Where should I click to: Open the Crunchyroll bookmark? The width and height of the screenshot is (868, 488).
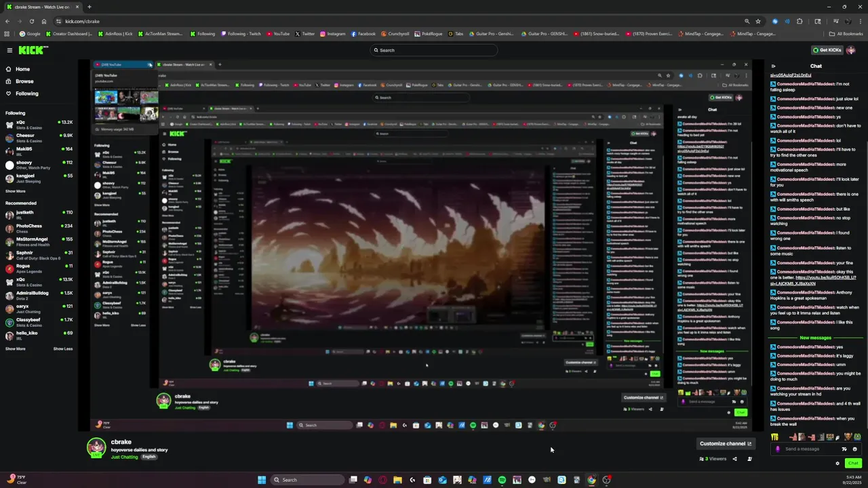[395, 34]
